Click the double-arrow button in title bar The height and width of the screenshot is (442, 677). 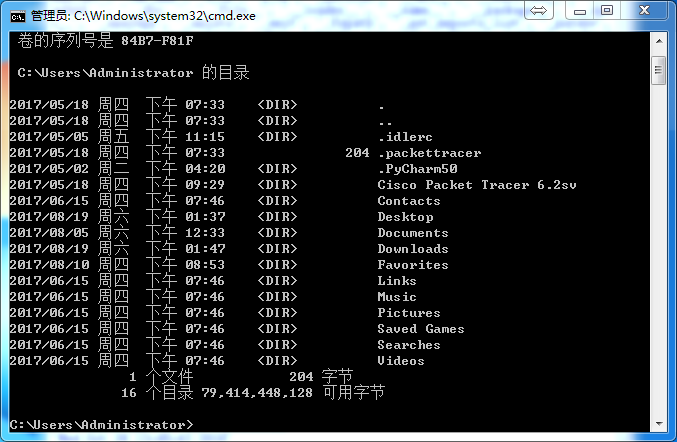click(538, 10)
